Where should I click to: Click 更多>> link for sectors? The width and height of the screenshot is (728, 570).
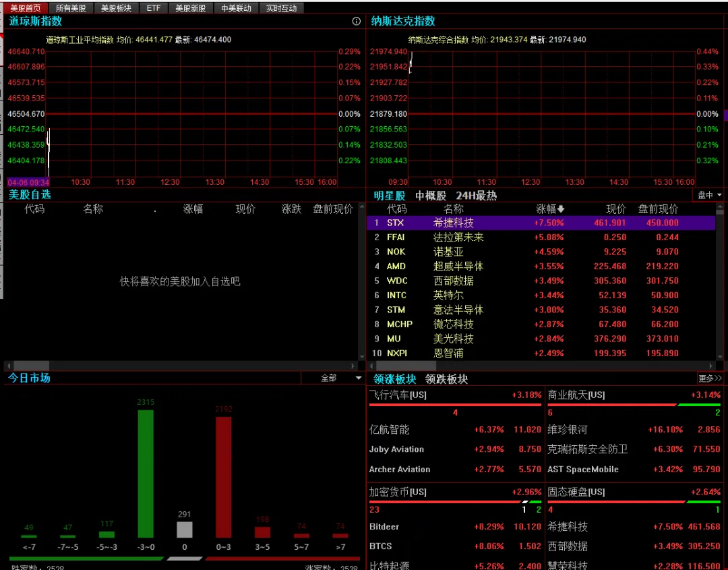[710, 378]
